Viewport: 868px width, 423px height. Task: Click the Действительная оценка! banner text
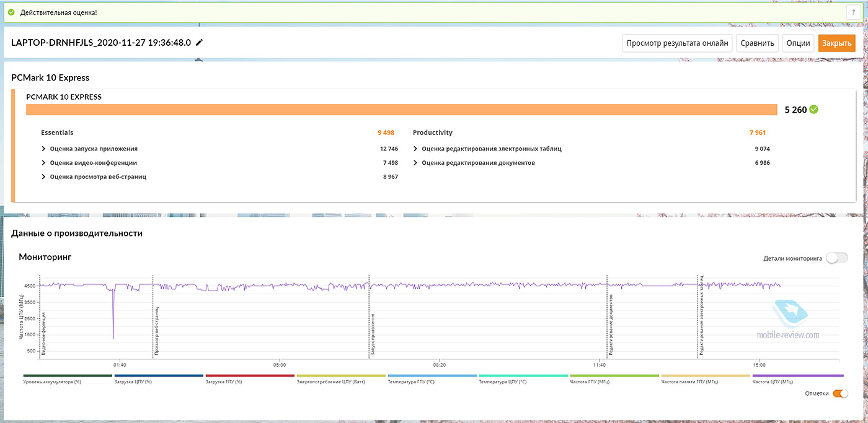point(58,12)
